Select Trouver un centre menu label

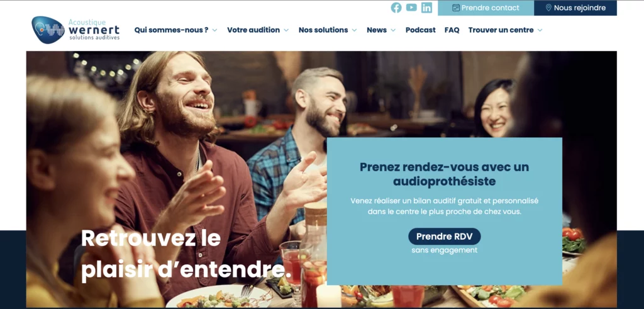pos(501,30)
